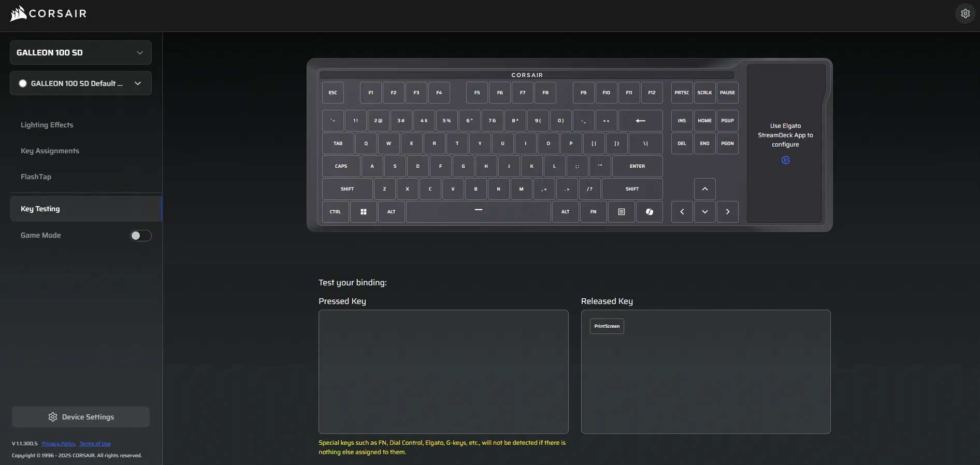Click the F1 key on the keyboard
This screenshot has width=980, height=465.
[371, 93]
